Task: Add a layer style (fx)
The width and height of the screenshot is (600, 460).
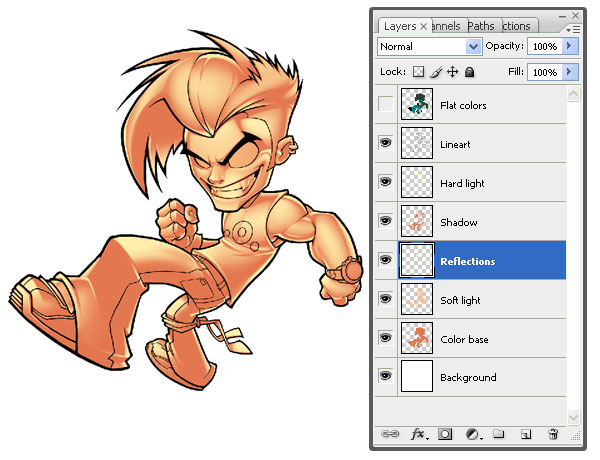Action: (419, 434)
